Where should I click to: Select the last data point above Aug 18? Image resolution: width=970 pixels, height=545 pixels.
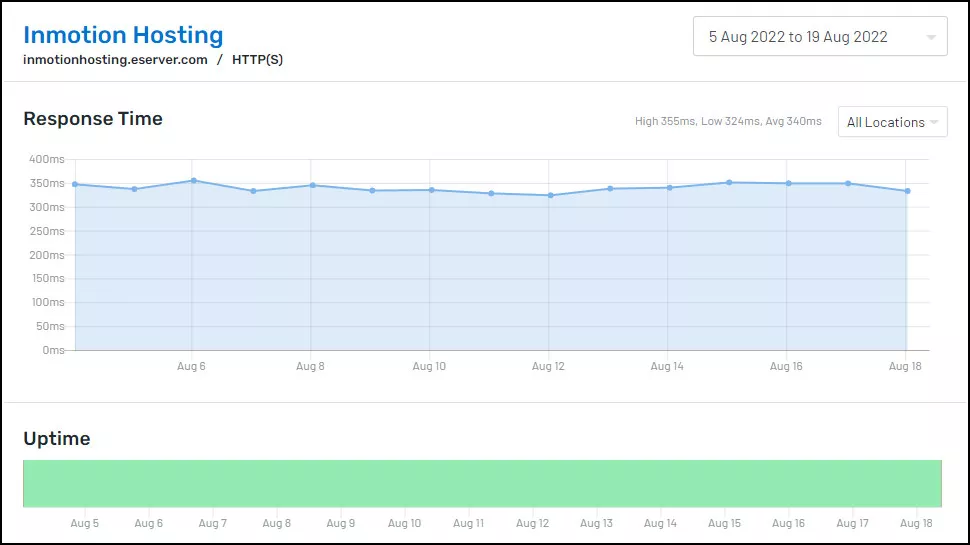pyautogui.click(x=908, y=191)
